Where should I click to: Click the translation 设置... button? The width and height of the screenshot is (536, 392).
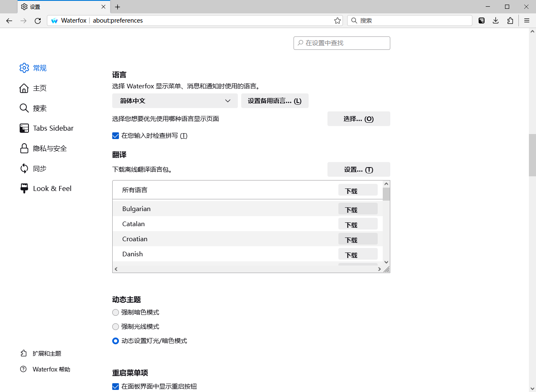pyautogui.click(x=359, y=170)
